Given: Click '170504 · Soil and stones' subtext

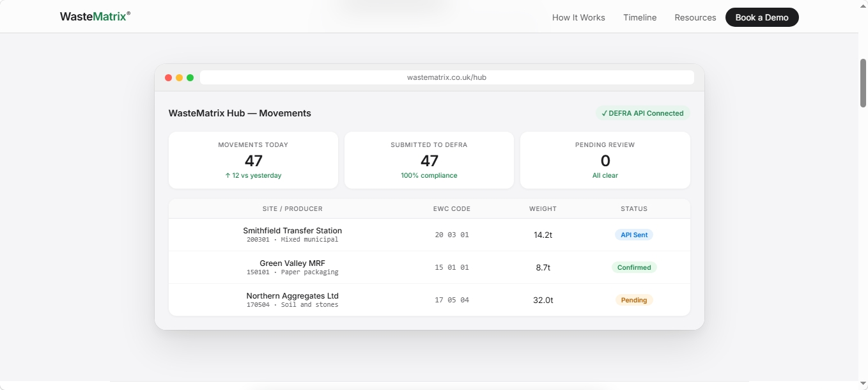Looking at the screenshot, I should coord(293,305).
